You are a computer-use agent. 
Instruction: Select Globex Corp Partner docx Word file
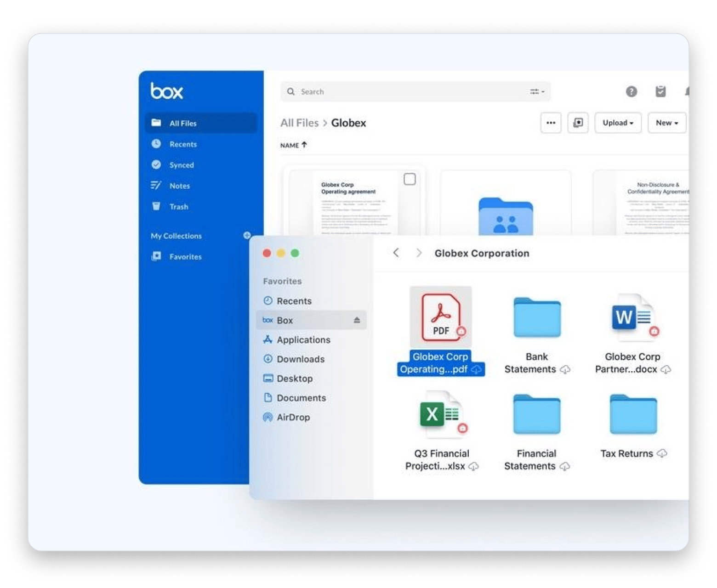tap(634, 317)
